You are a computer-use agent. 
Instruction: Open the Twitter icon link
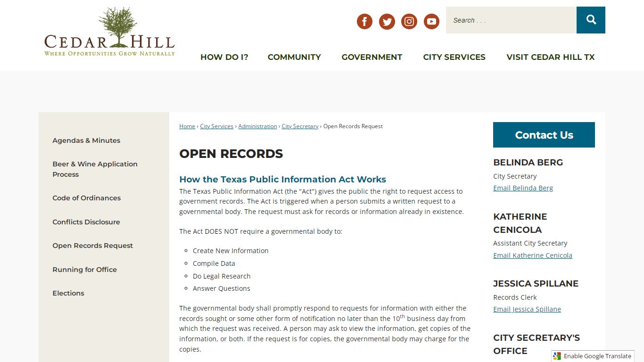click(x=387, y=21)
